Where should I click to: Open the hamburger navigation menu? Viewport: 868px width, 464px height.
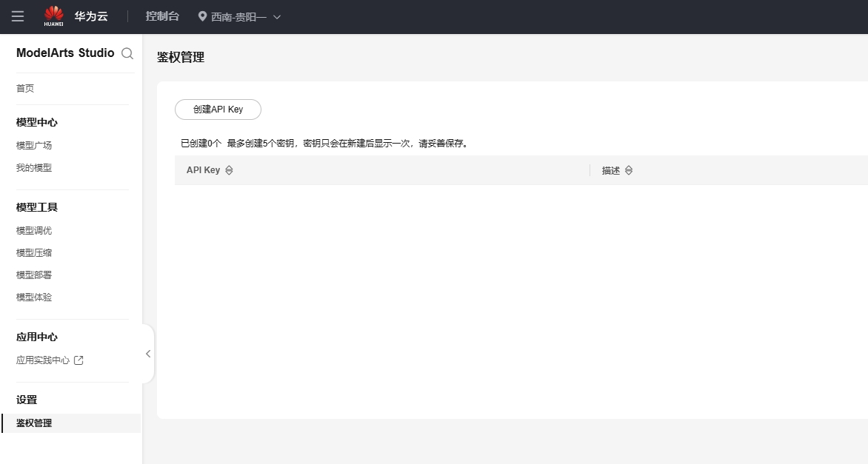(18, 16)
